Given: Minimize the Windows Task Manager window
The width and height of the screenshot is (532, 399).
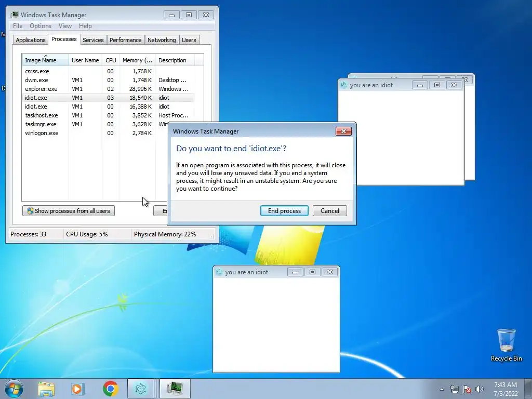Looking at the screenshot, I should pyautogui.click(x=171, y=15).
